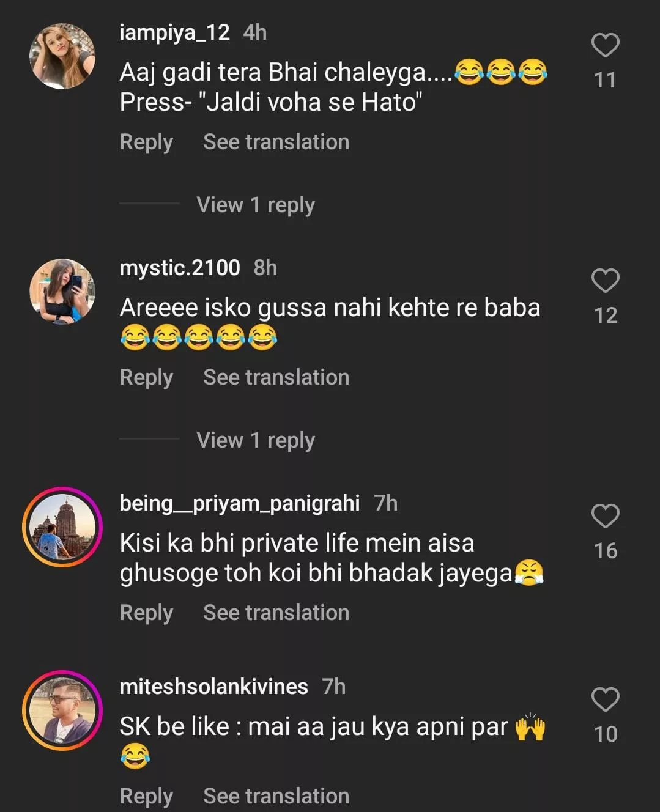View being__priyam_panigrahi's story avatar
Screen dimensions: 660x812
click(62, 527)
